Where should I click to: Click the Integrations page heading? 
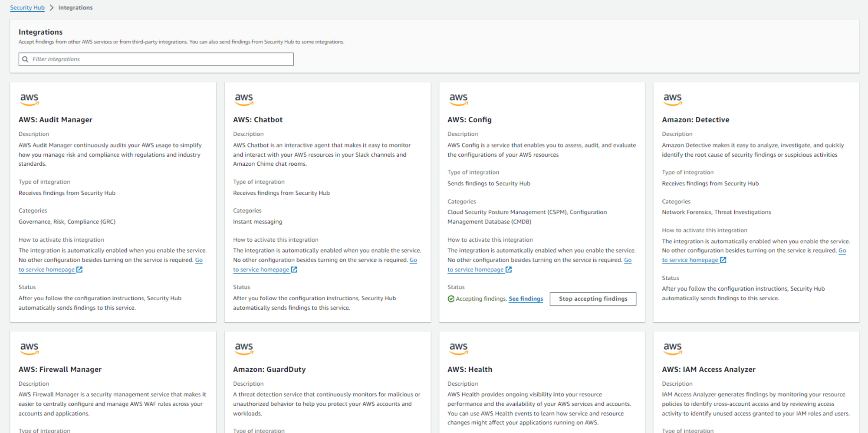pos(41,32)
